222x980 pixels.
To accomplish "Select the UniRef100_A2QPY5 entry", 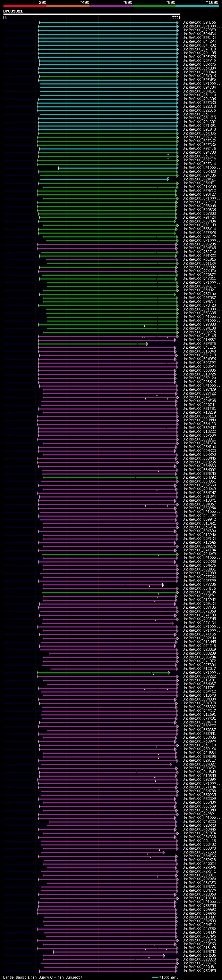I will [199, 940].
